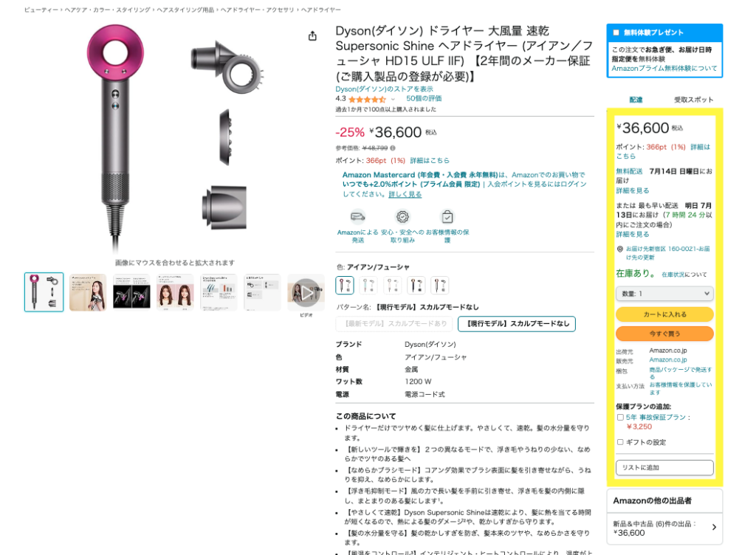Open the quantity dropdown
The width and height of the screenshot is (756, 555).
pyautogui.click(x=664, y=294)
